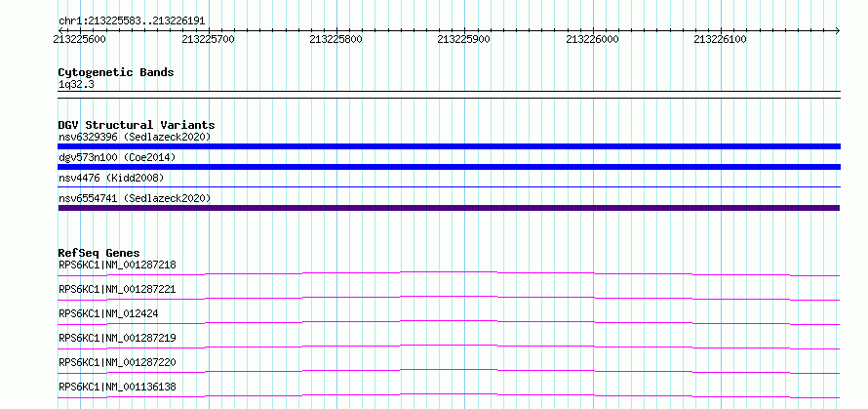Image resolution: width=868 pixels, height=409 pixels.
Task: Click the magenta intron line of NM_001287221
Action: (x=449, y=297)
